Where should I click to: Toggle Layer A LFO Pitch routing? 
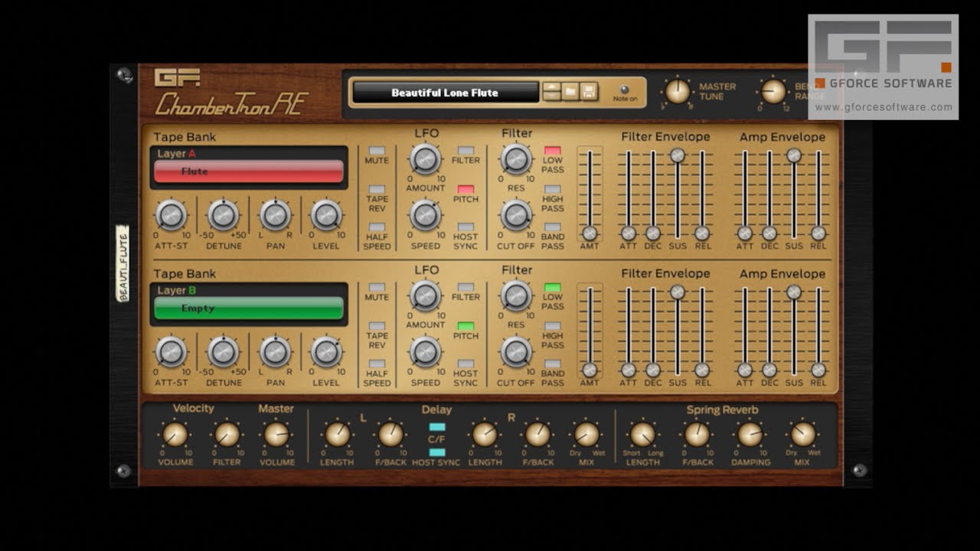point(465,189)
